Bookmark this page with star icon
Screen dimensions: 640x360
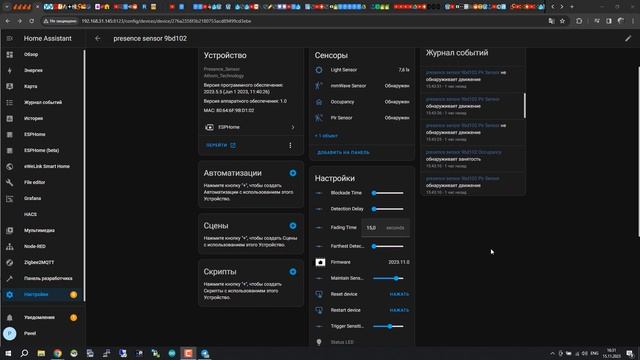[562, 21]
